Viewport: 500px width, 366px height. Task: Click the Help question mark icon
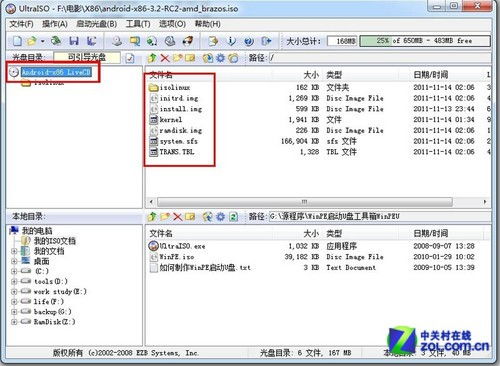point(249,41)
